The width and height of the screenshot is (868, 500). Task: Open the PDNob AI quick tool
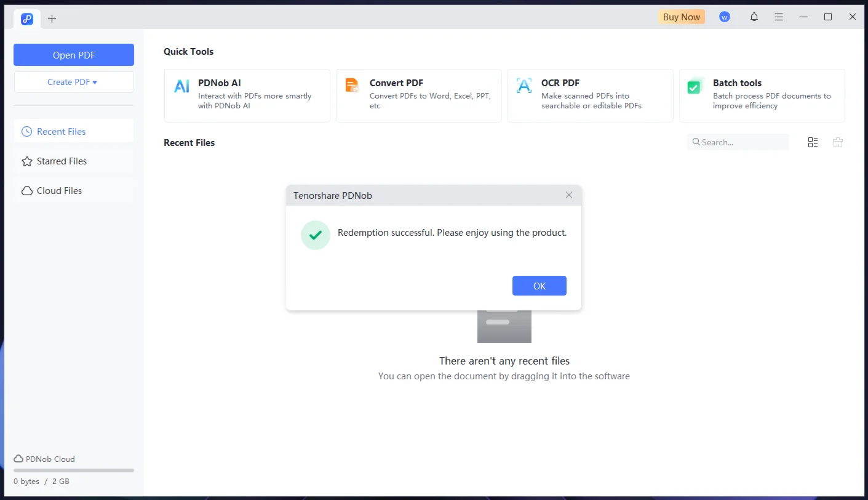247,95
